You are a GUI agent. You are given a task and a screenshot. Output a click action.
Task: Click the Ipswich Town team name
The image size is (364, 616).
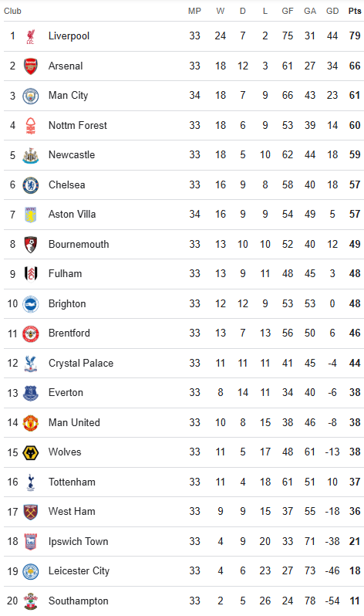(x=78, y=541)
